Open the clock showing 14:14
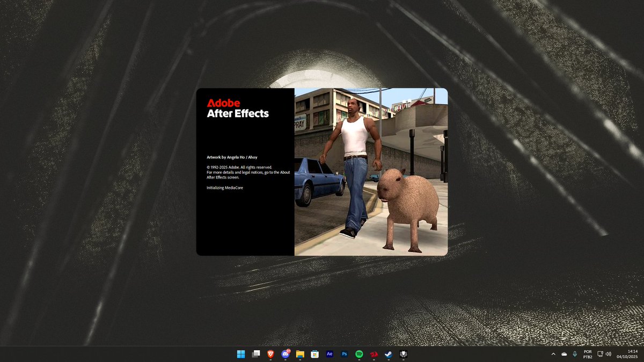 click(627, 354)
